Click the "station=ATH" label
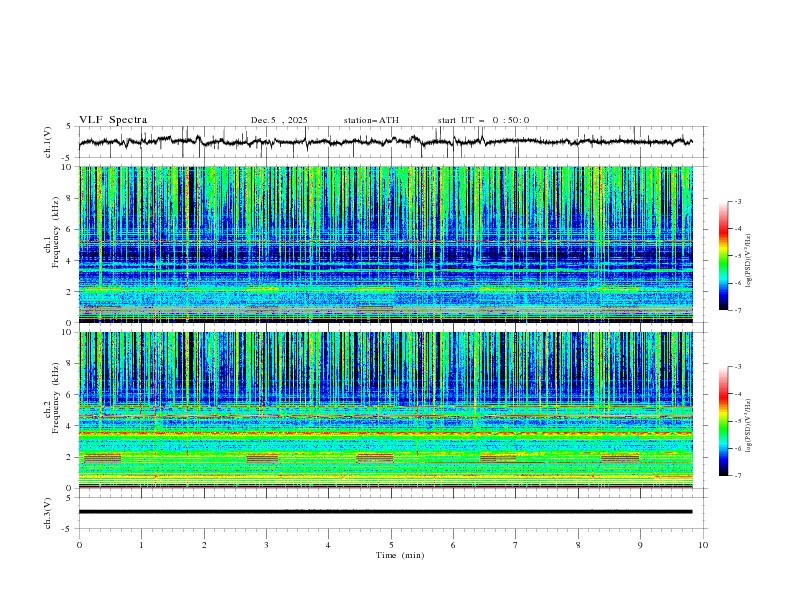 coord(371,120)
